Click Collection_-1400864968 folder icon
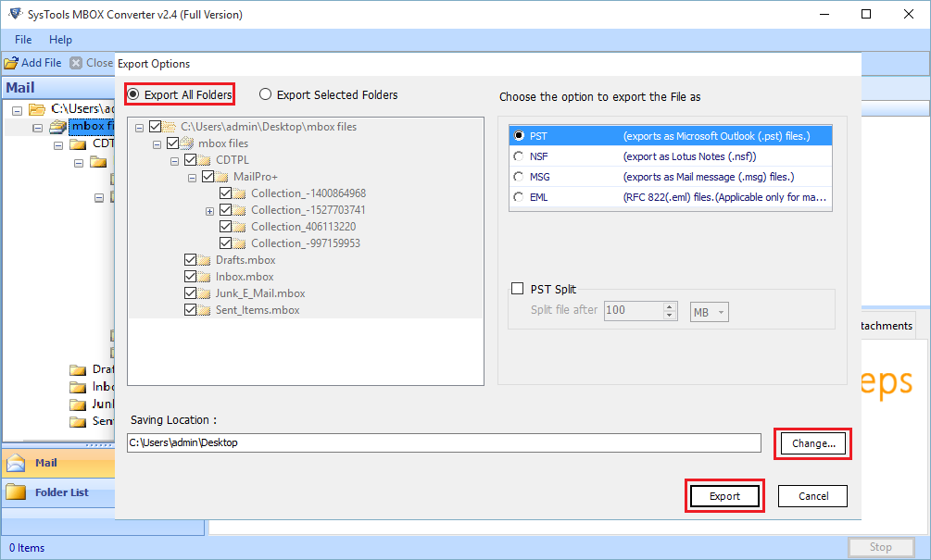This screenshot has height=560, width=931. tap(239, 193)
